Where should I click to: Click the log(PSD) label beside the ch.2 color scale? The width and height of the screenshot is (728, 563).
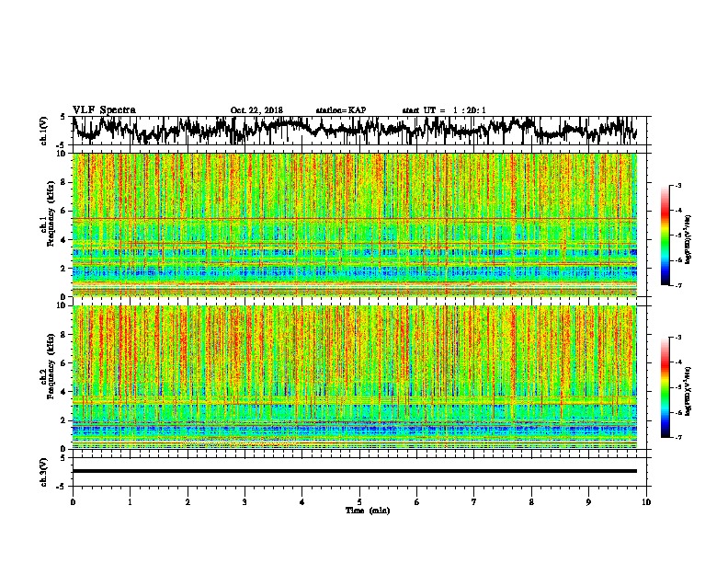click(688, 391)
